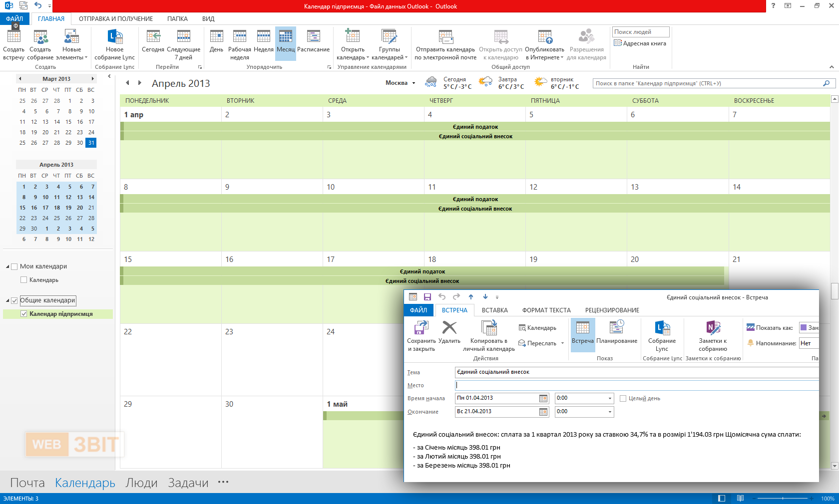Screen dimensions: 839x504
Task: Click Поиск людей search box
Action: (641, 32)
